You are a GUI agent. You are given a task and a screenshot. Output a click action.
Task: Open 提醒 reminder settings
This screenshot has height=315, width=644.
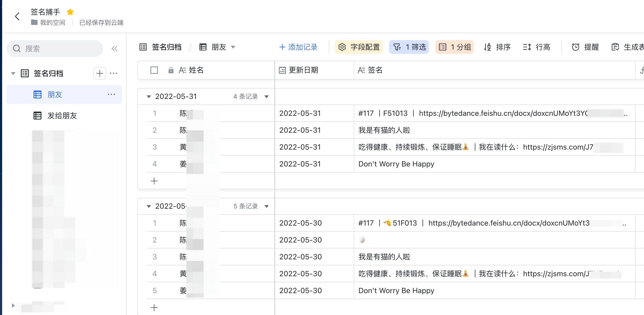585,47
